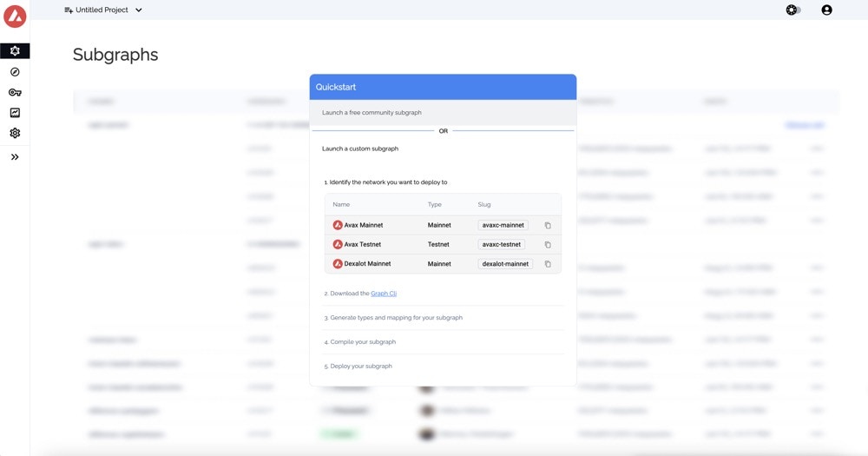The image size is (868, 456).
Task: Click the dexalot-mainnet slug text
Action: tap(505, 264)
